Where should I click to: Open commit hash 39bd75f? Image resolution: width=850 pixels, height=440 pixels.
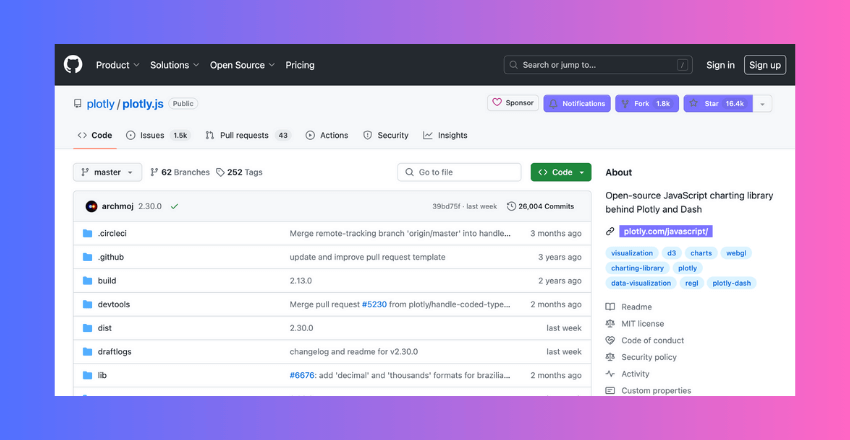pos(446,206)
